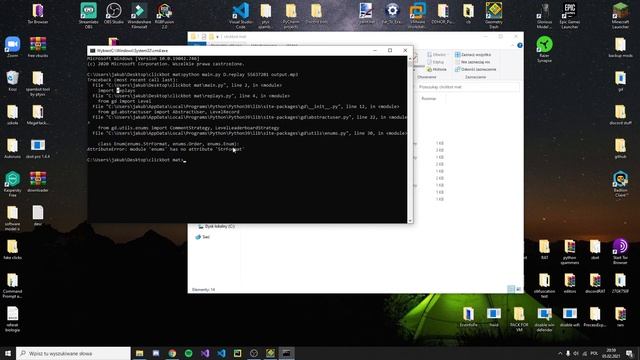Image resolution: width=640 pixels, height=360 pixels.
Task: Select the github folder on desktop
Action: [620, 149]
